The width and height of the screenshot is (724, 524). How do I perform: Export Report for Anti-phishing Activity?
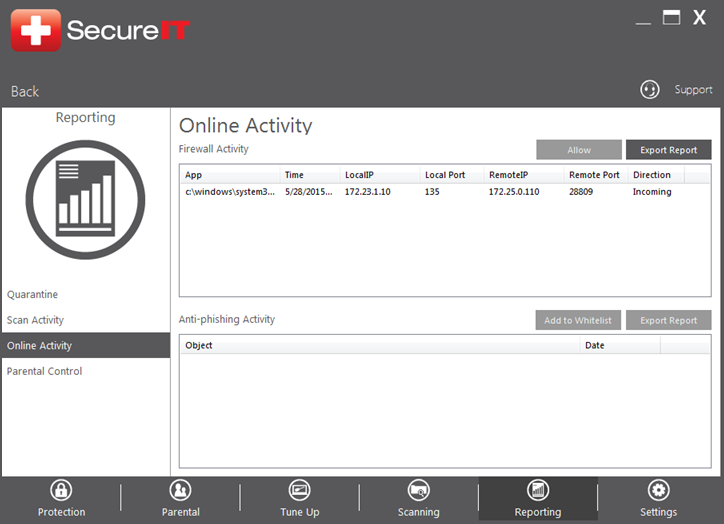tap(669, 320)
